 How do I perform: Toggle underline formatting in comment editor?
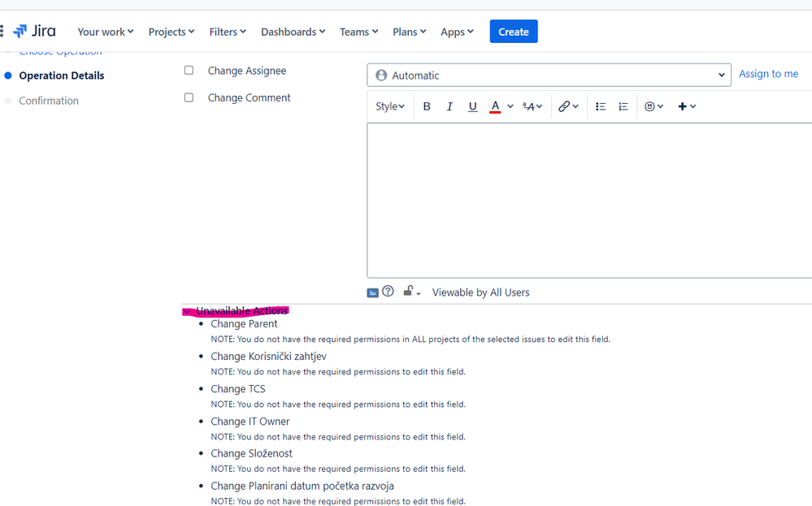(x=472, y=106)
